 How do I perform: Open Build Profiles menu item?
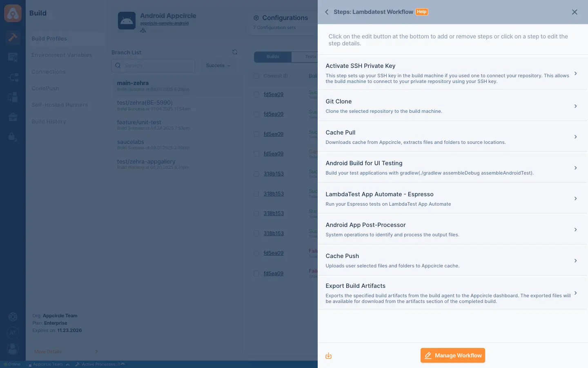(x=49, y=38)
